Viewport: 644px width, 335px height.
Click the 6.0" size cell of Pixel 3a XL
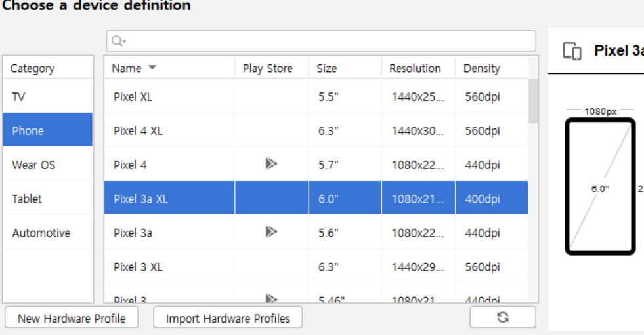(345, 197)
